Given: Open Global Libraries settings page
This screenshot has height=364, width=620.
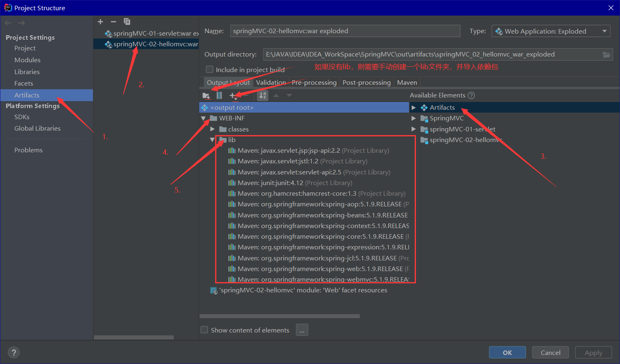Looking at the screenshot, I should (x=37, y=129).
